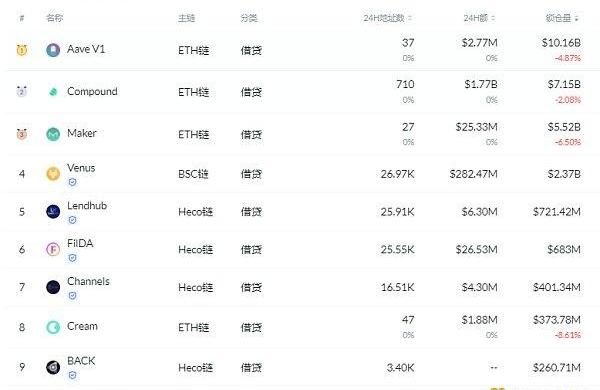Screen dimensions: 600x390
Task: Click the Cream teal logo icon
Action: 53,327
